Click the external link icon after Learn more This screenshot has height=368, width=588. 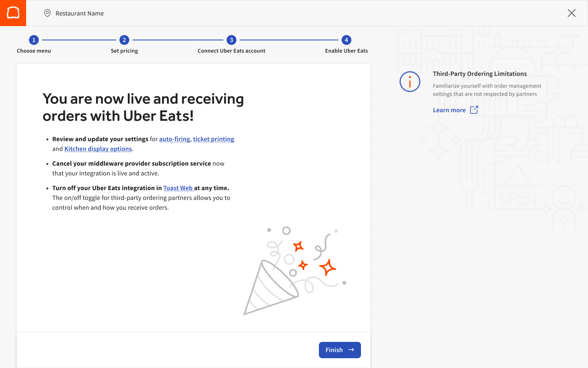pyautogui.click(x=474, y=110)
